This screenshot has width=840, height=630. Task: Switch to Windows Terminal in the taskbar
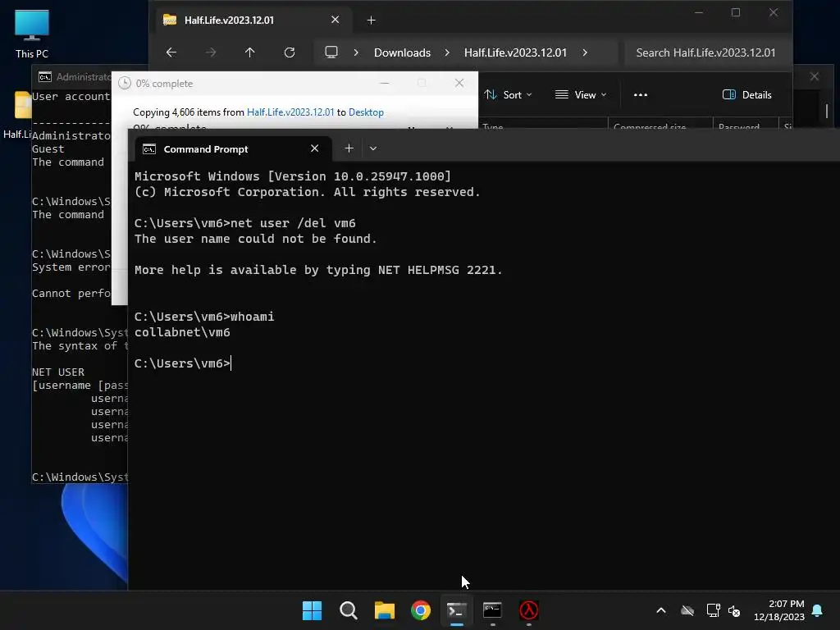[457, 610]
